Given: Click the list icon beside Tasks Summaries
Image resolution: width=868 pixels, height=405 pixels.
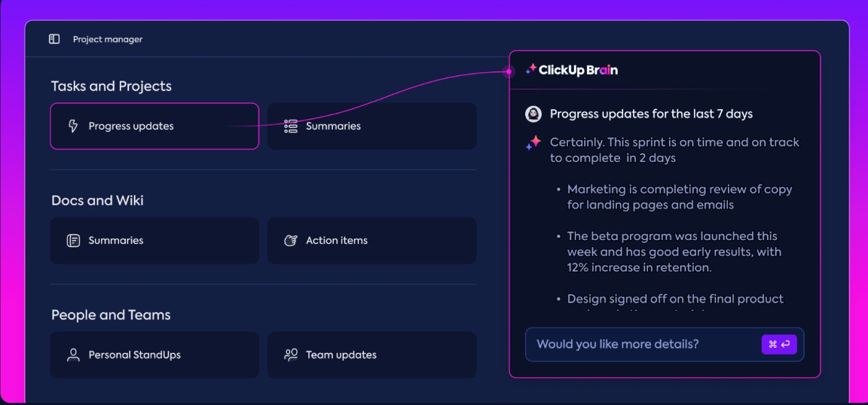Looking at the screenshot, I should click(291, 127).
